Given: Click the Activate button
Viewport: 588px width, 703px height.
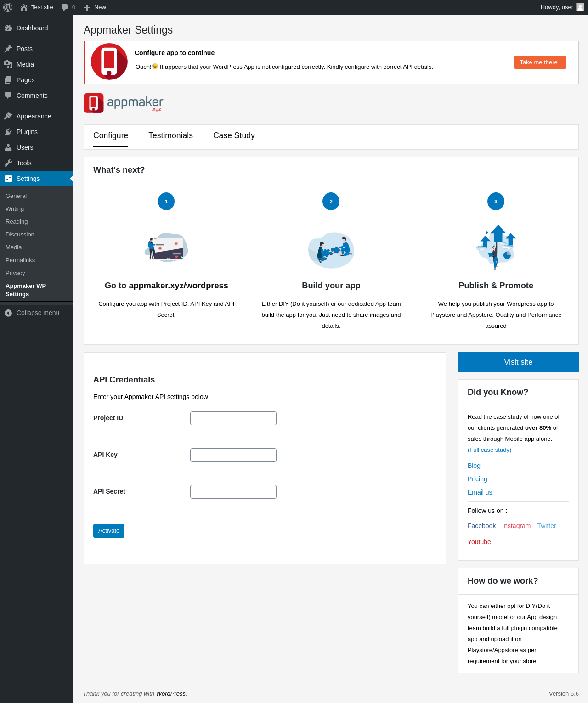Looking at the screenshot, I should (109, 531).
